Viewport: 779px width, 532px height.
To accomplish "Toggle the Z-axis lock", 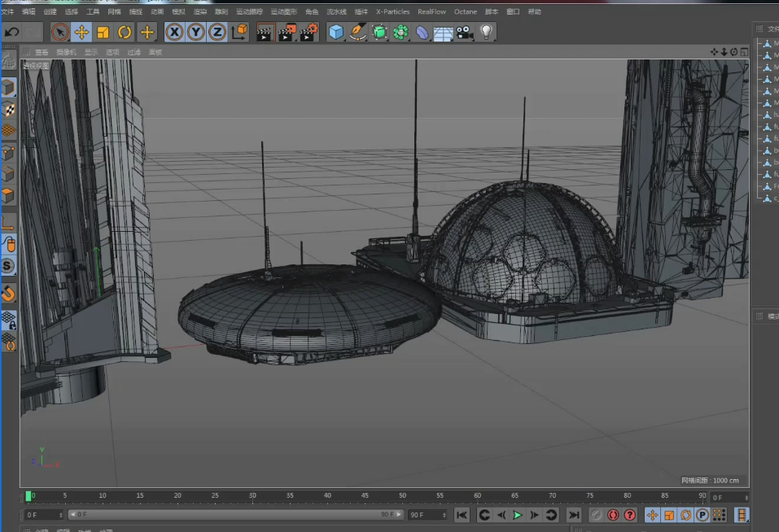I will click(x=217, y=32).
